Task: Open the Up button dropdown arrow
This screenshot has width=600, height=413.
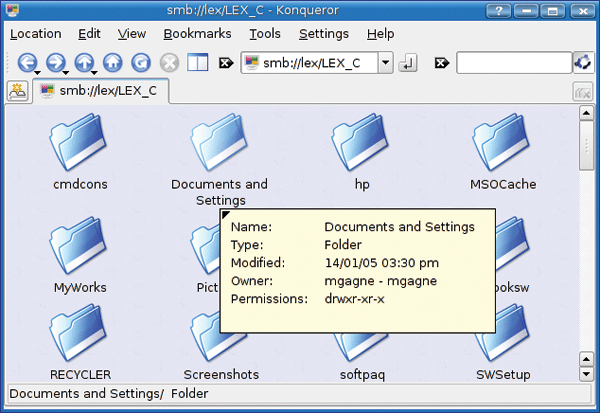Action: (94, 72)
